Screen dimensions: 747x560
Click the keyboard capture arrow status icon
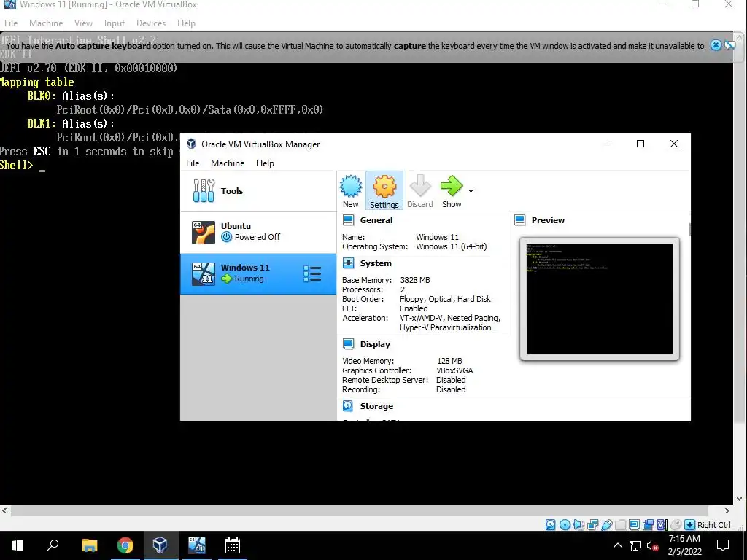[689, 525]
